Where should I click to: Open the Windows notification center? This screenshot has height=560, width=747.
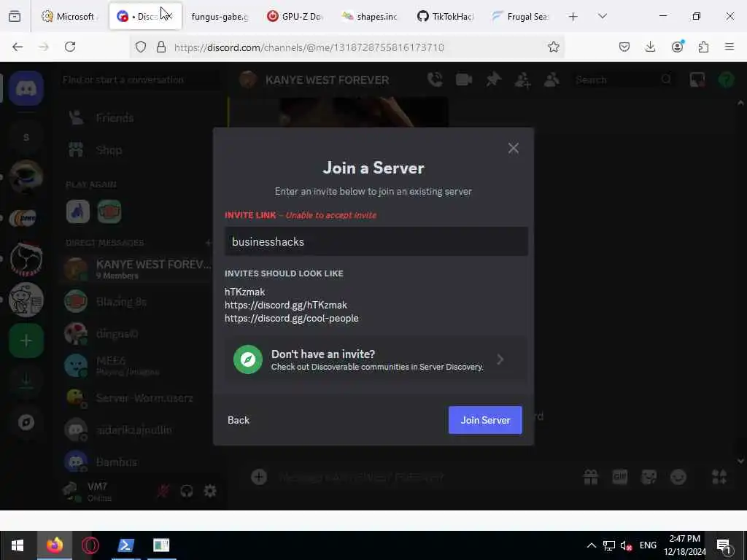[x=724, y=545]
